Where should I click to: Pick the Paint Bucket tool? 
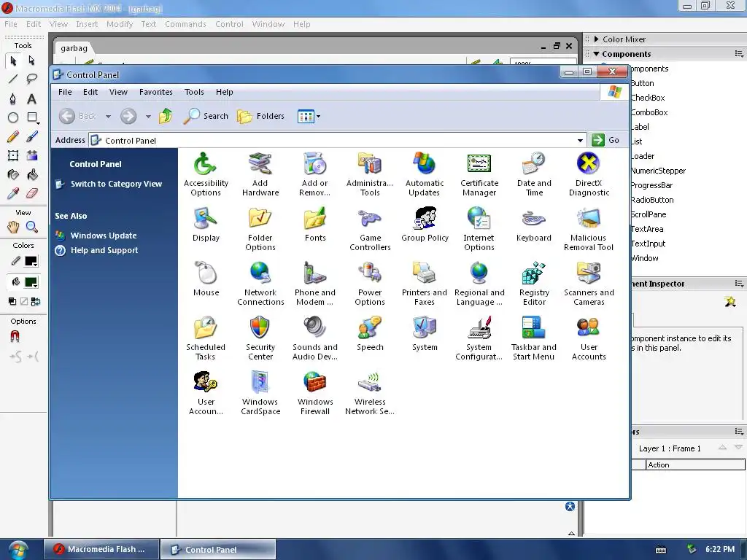(x=32, y=175)
